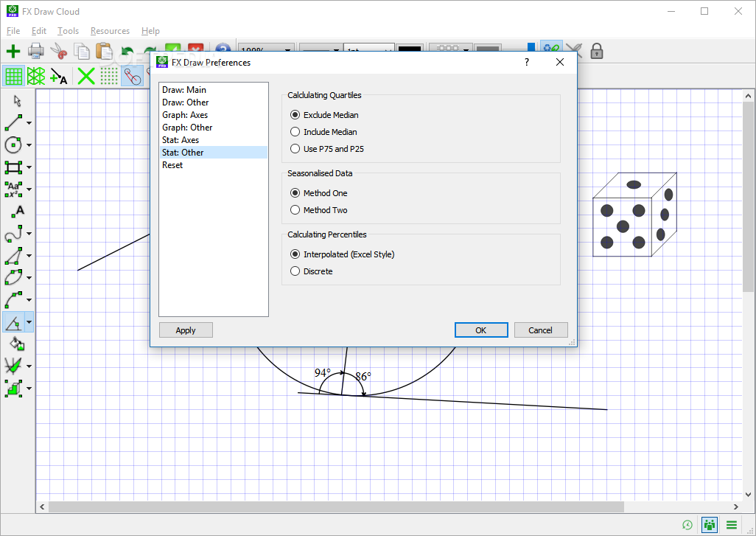Expand the rectangle tool dropdown arrow
Screen dimensions: 756x536
pos(29,167)
